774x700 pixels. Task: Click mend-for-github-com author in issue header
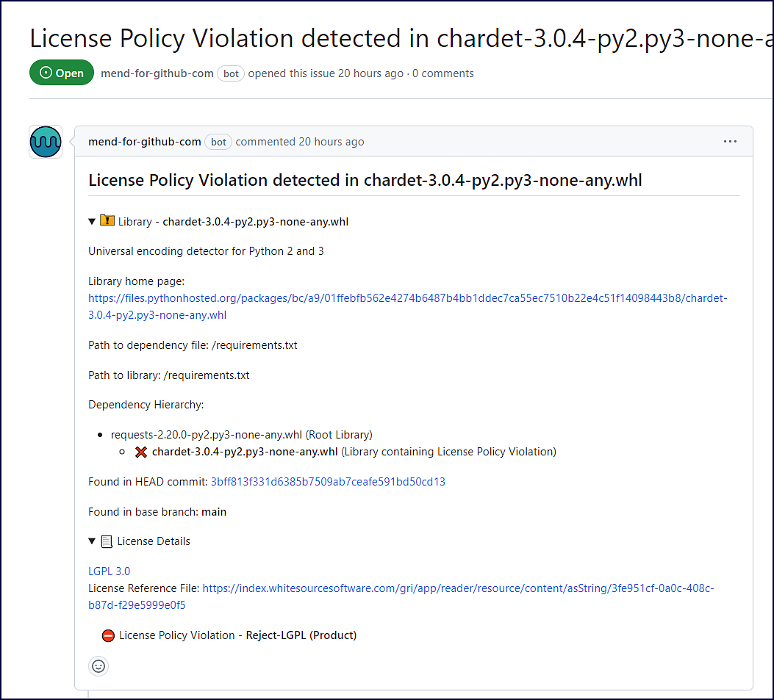click(157, 73)
